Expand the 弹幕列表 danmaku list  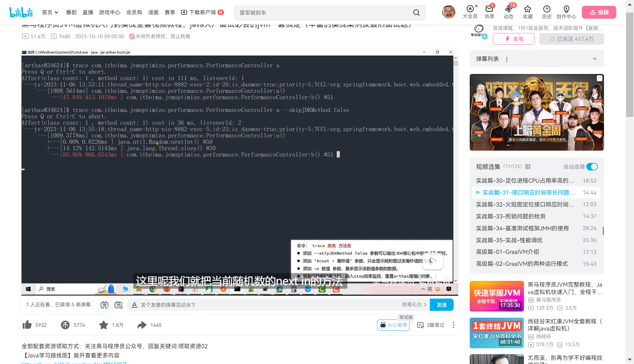[x=595, y=59]
